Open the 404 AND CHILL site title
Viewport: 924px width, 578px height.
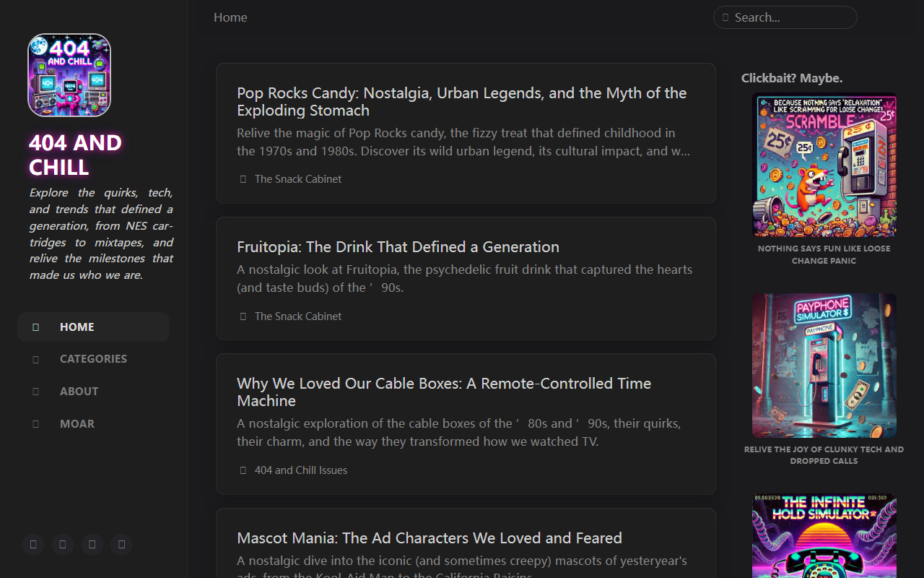tap(75, 155)
